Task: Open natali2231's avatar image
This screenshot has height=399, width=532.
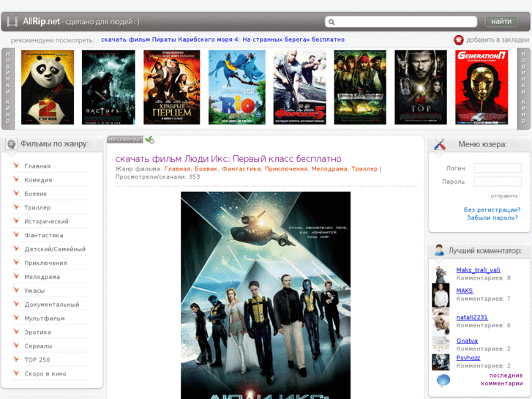Action: 441,321
